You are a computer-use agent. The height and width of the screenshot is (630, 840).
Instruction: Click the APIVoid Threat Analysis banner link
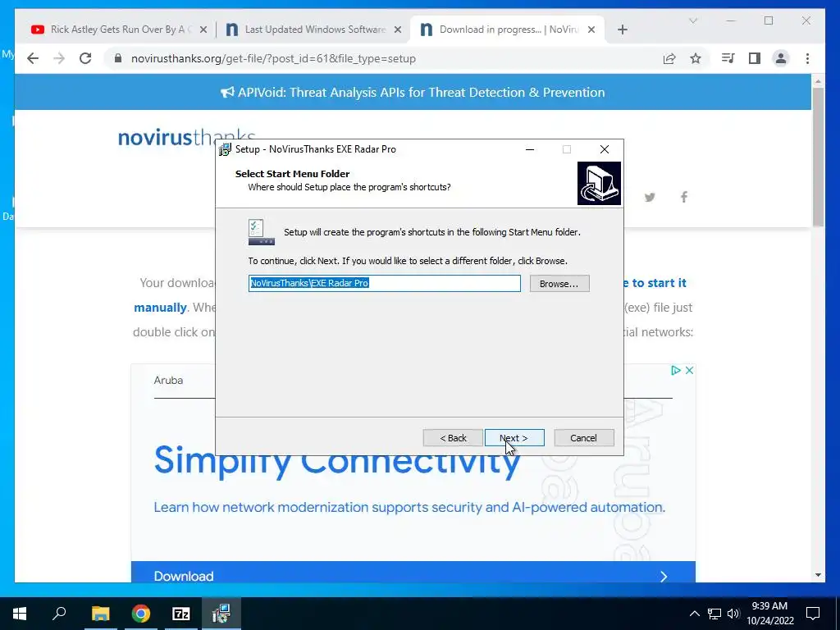[x=413, y=92]
